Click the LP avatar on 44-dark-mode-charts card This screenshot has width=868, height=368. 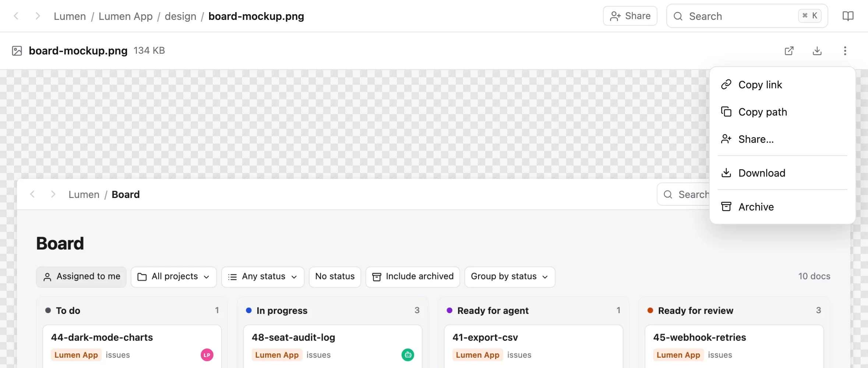(207, 355)
